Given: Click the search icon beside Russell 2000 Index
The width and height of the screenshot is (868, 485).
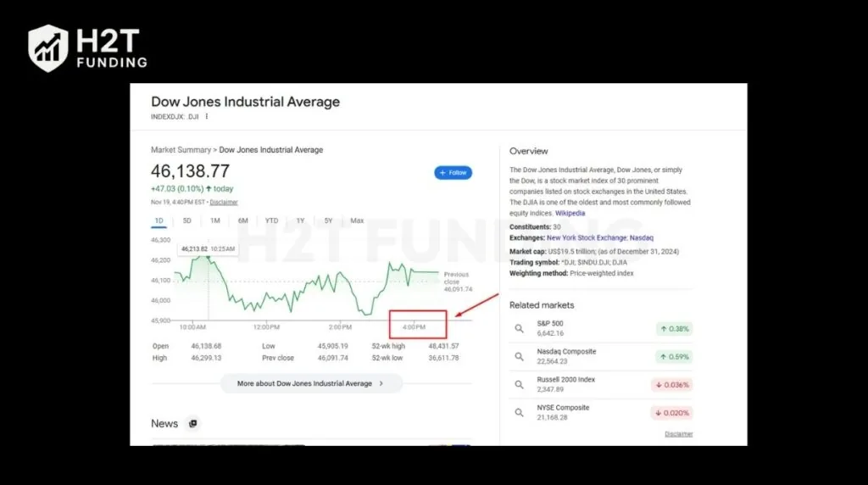Looking at the screenshot, I should click(520, 385).
